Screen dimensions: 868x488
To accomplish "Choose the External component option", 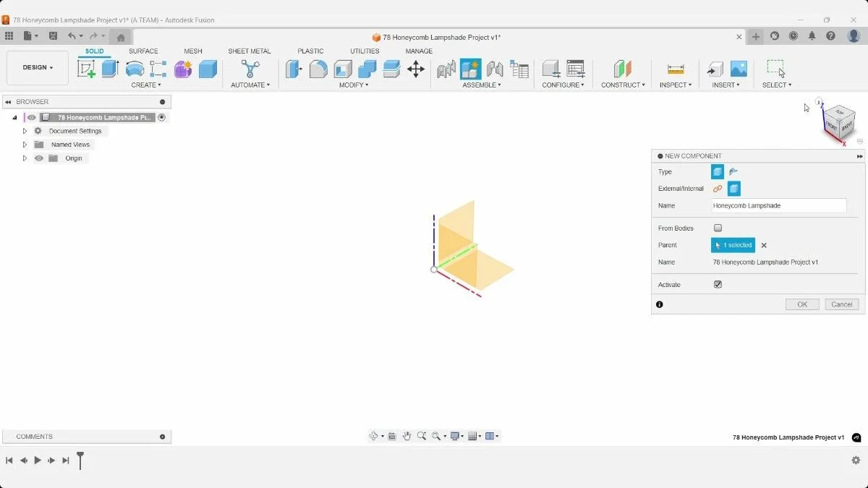I will coord(718,189).
